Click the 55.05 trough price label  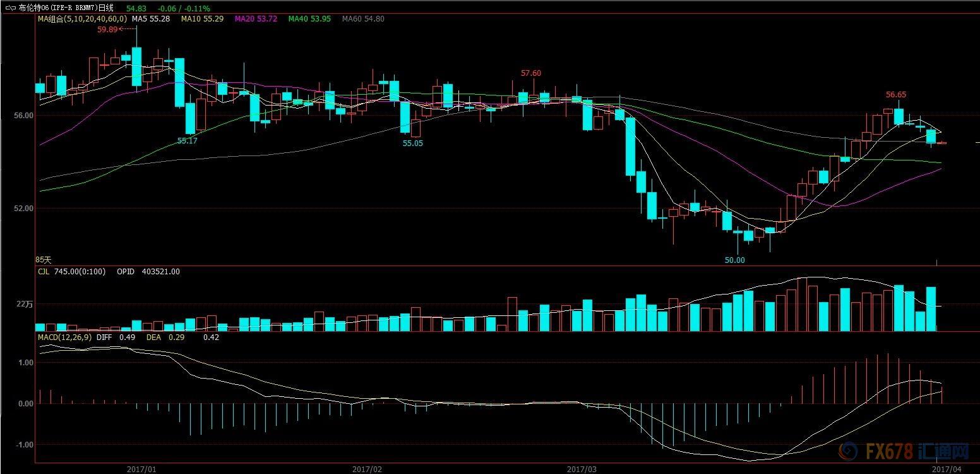tap(413, 143)
